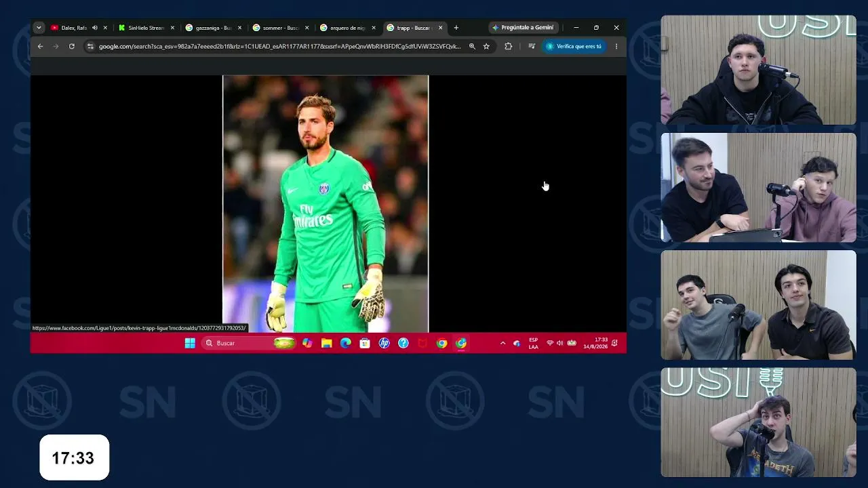Open the Wi-Fi network tray icon

click(x=550, y=343)
